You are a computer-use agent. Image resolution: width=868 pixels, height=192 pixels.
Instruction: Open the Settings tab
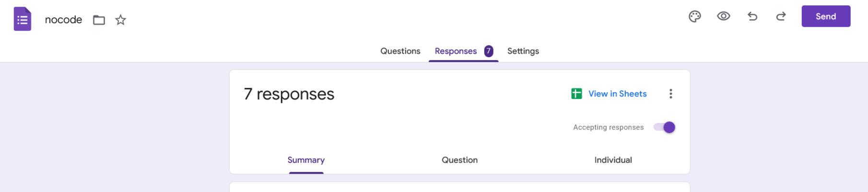(523, 51)
